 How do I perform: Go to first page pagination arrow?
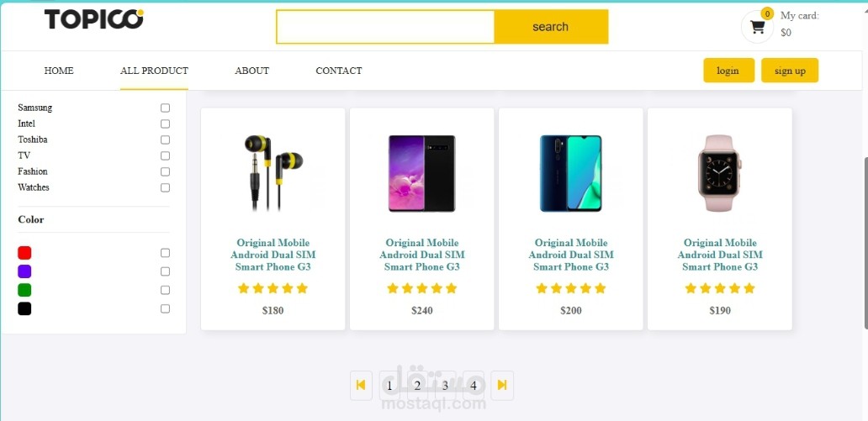tap(361, 385)
